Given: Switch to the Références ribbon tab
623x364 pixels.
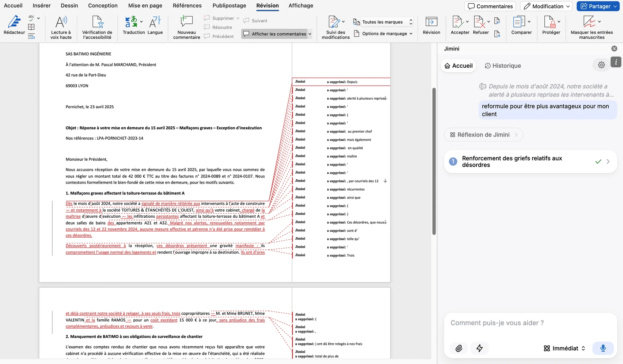Looking at the screenshot, I should pos(187,6).
